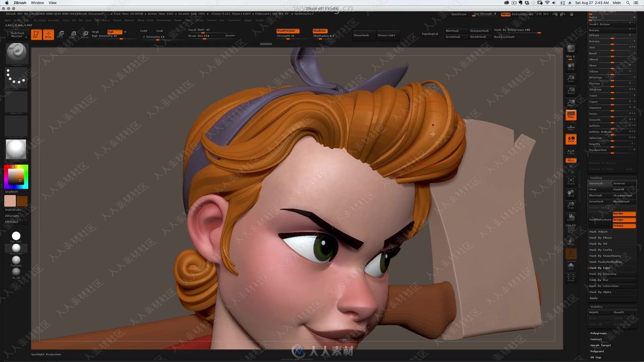Expand the Mask Adjust section

point(598,232)
